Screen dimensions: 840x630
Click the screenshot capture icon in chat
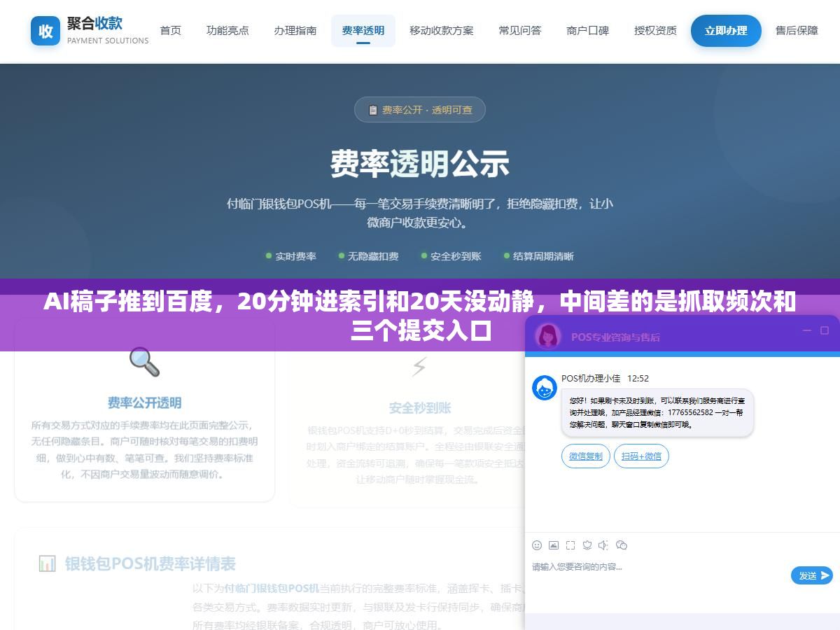570,545
